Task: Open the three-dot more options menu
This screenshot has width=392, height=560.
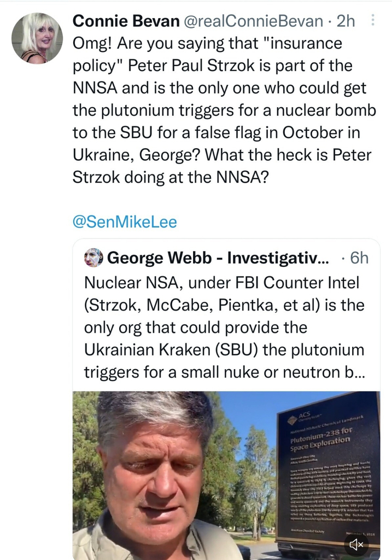Action: [x=373, y=21]
